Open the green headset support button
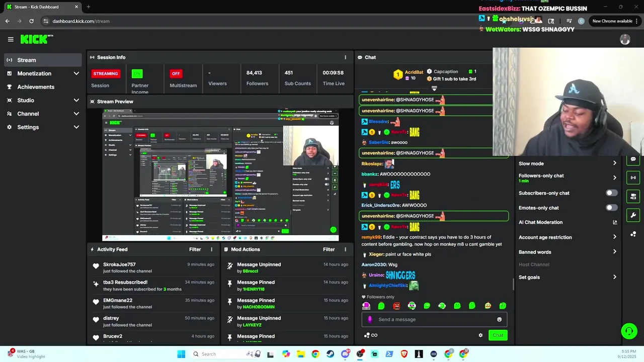Screen dimensions: 644x362 click(x=629, y=331)
